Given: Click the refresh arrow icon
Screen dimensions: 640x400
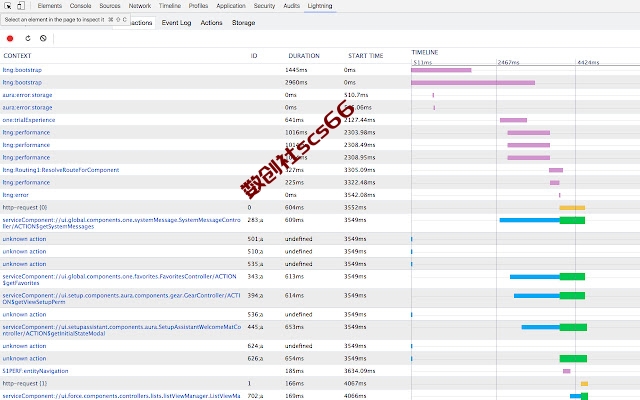Looking at the screenshot, I should tap(28, 38).
